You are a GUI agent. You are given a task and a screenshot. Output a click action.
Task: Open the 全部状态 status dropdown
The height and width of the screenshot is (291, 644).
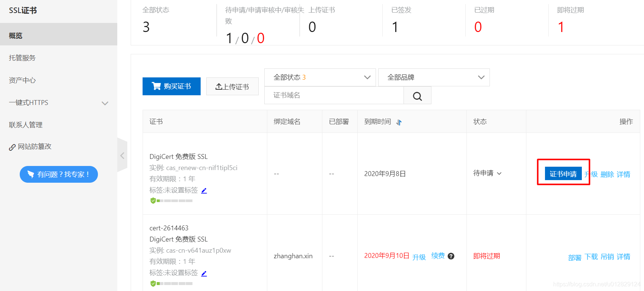(320, 77)
